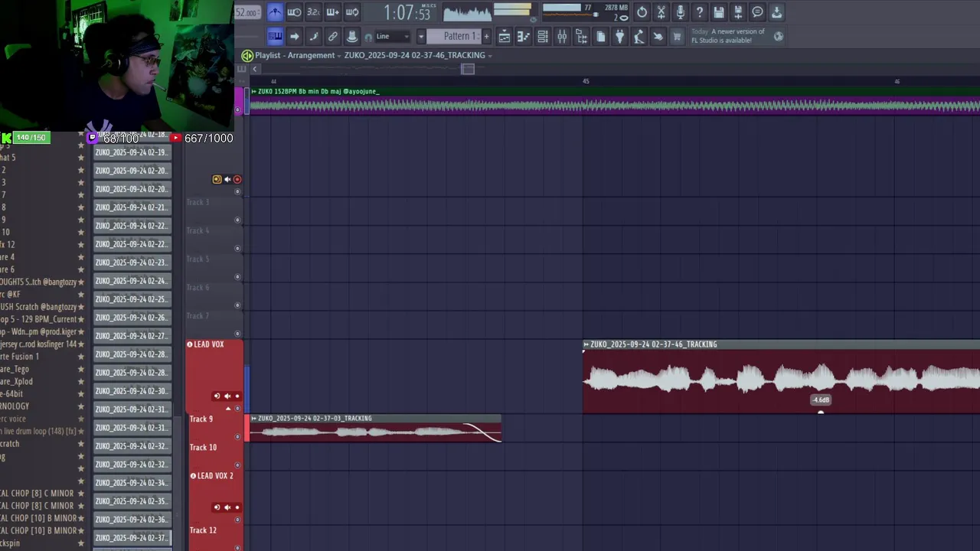Open arrow after ZUKO TRACKING title
This screenshot has height=551, width=980.
pyautogui.click(x=490, y=56)
